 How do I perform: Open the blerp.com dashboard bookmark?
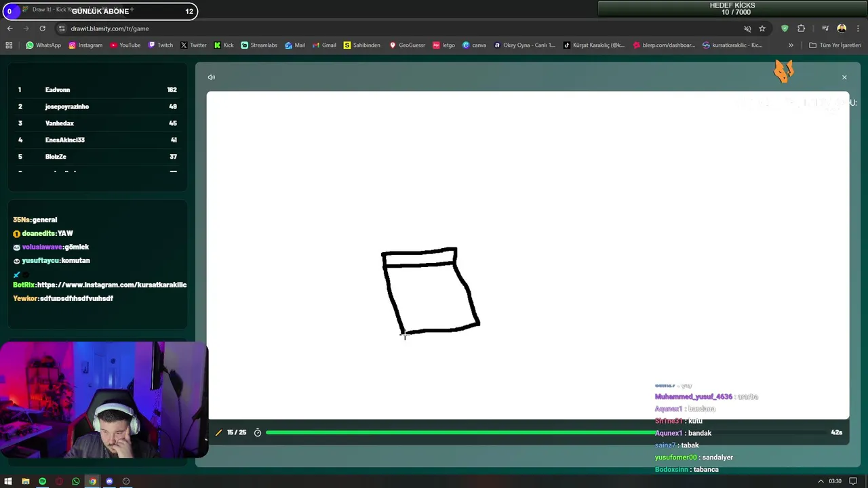(x=664, y=45)
